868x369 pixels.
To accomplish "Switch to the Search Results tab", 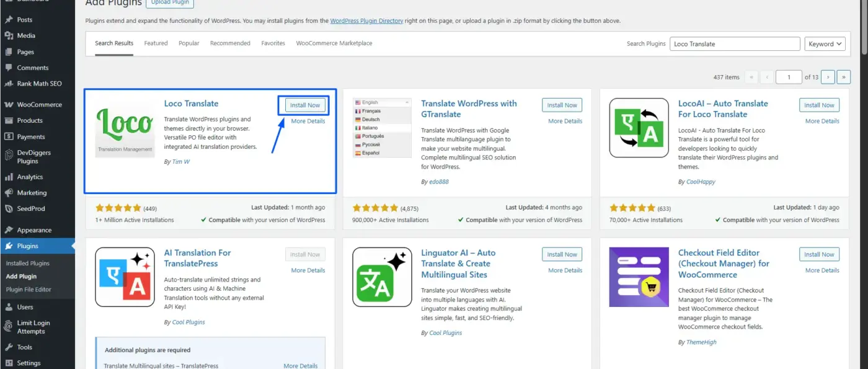I will (x=114, y=43).
